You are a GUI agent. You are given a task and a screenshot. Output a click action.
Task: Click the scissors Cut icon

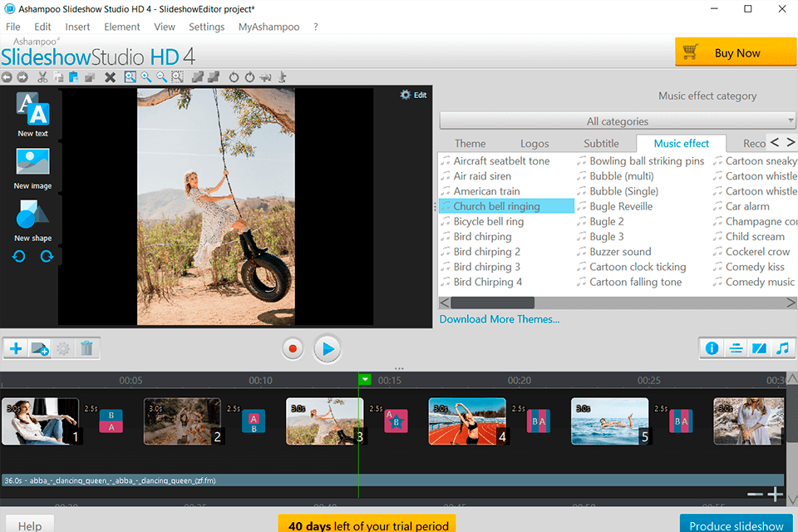42,76
